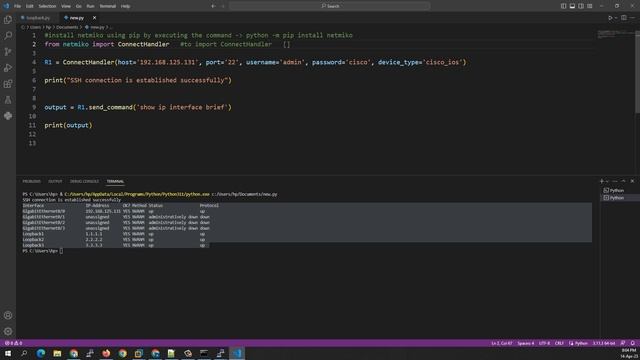Open Windows Start menu
Viewport: 640px width, 360px height.
[x=8, y=353]
